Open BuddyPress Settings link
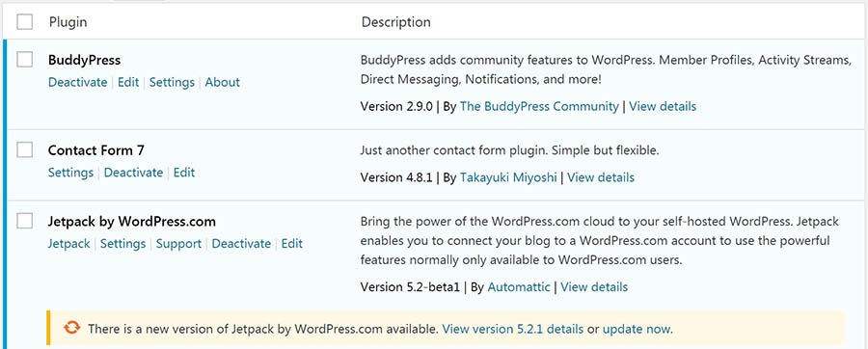This screenshot has width=868, height=349. (x=172, y=82)
